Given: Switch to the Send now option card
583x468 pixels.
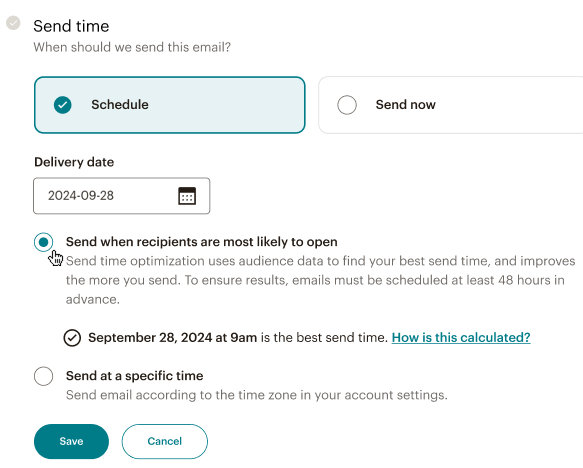Looking at the screenshot, I should 451,105.
